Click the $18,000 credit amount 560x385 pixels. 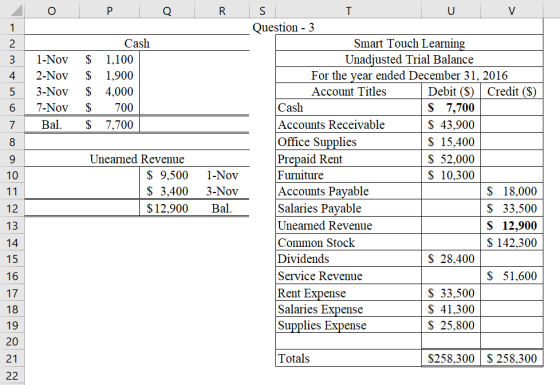pos(512,191)
